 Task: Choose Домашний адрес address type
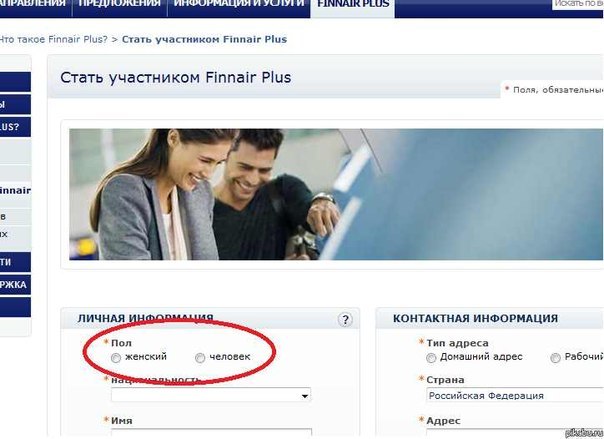(x=431, y=358)
